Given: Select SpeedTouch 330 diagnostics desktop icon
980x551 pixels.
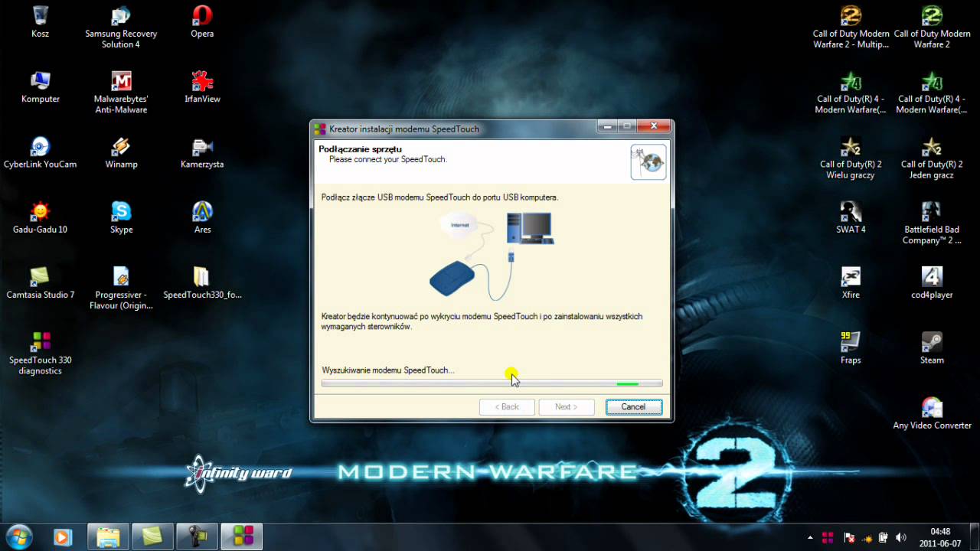Looking at the screenshot, I should (x=41, y=353).
